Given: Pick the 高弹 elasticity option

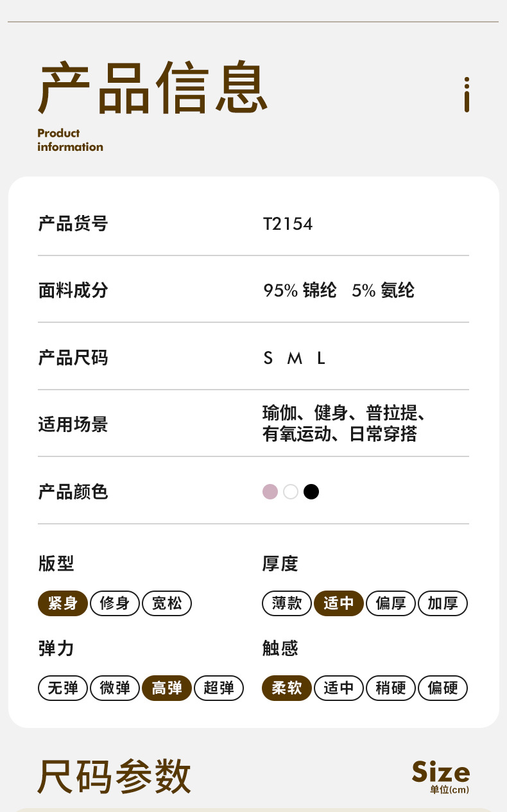Looking at the screenshot, I should 167,688.
